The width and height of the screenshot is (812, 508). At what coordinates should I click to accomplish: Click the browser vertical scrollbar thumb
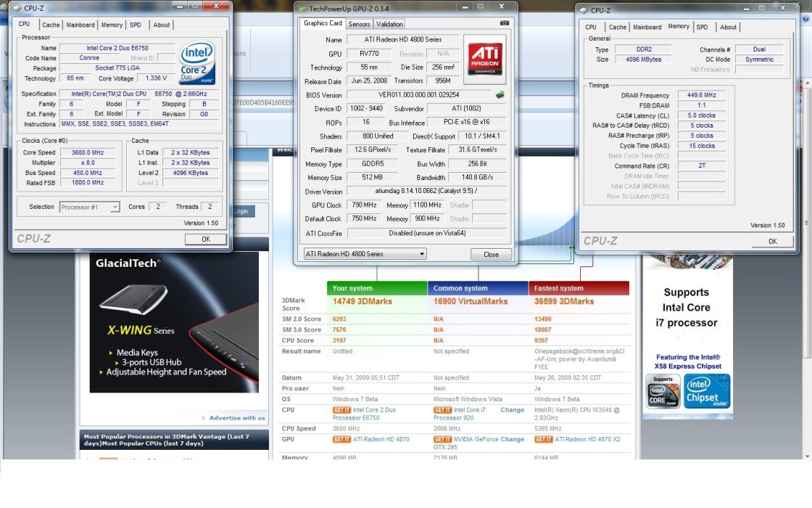coord(808,223)
